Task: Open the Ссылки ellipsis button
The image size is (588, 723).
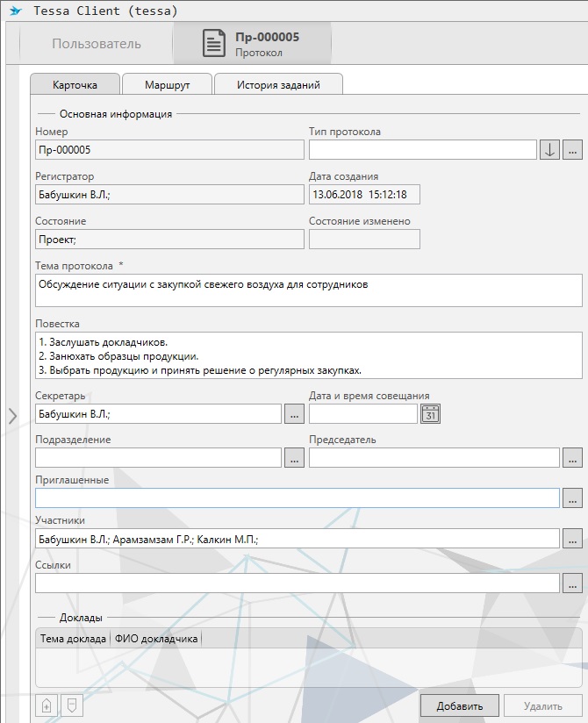Action: click(572, 583)
